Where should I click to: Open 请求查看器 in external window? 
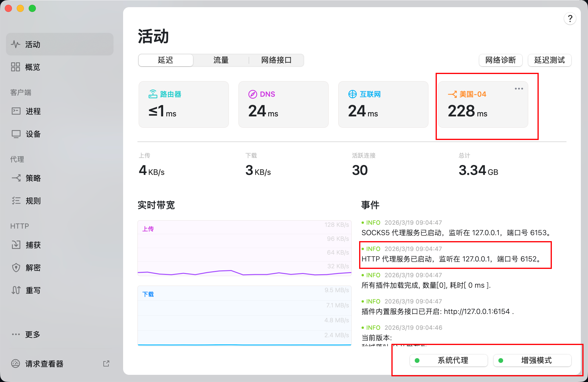coord(106,363)
